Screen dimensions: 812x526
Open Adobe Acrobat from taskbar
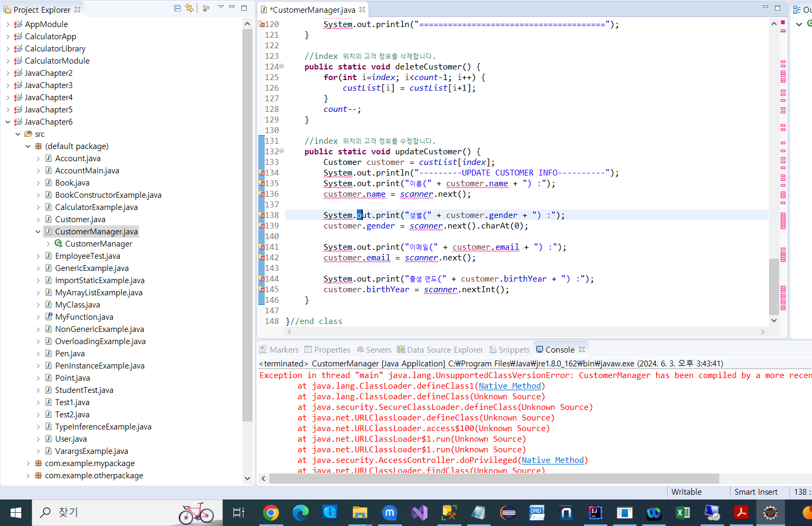point(741,513)
